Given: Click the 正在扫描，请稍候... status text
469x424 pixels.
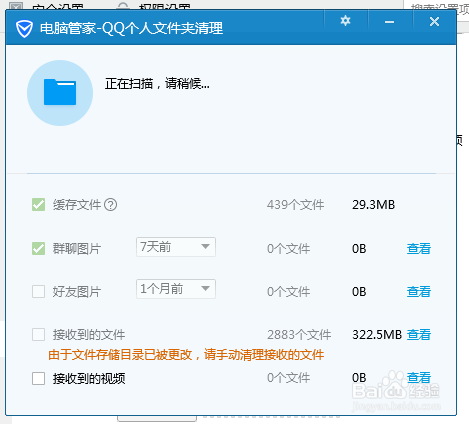Looking at the screenshot, I should tap(157, 84).
